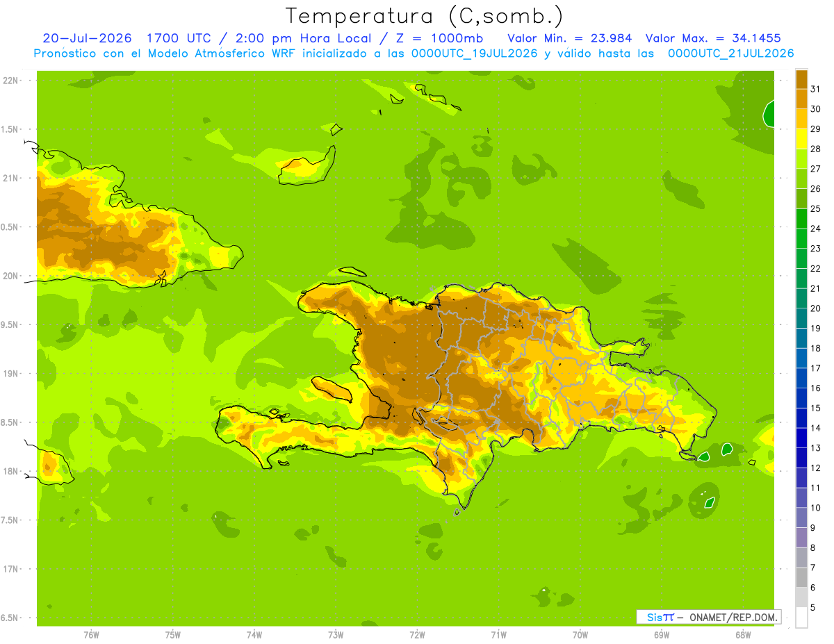
Task: Select initialization time 0000UTC_19JUL2026
Action: [471, 53]
